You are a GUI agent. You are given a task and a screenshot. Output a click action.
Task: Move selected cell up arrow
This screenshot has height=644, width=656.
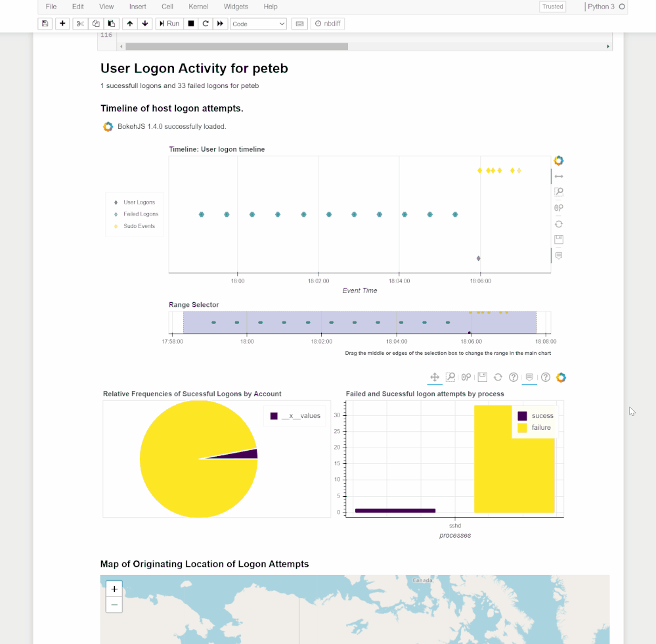[130, 24]
